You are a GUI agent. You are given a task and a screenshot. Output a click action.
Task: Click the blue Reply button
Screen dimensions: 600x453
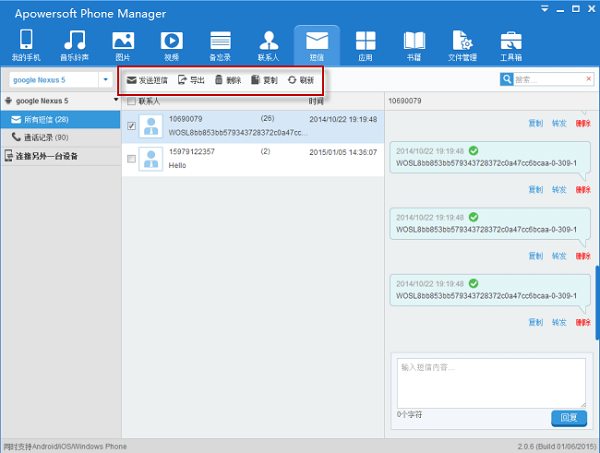569,417
